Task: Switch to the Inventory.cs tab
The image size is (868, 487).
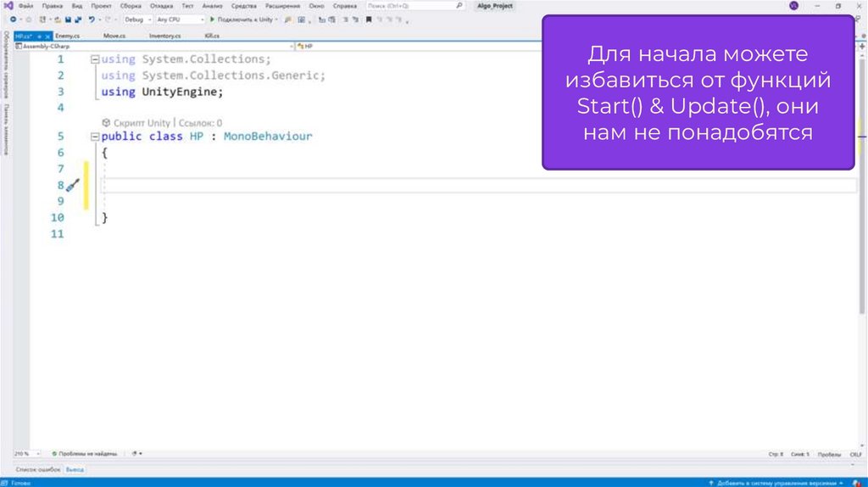Action: tap(165, 36)
